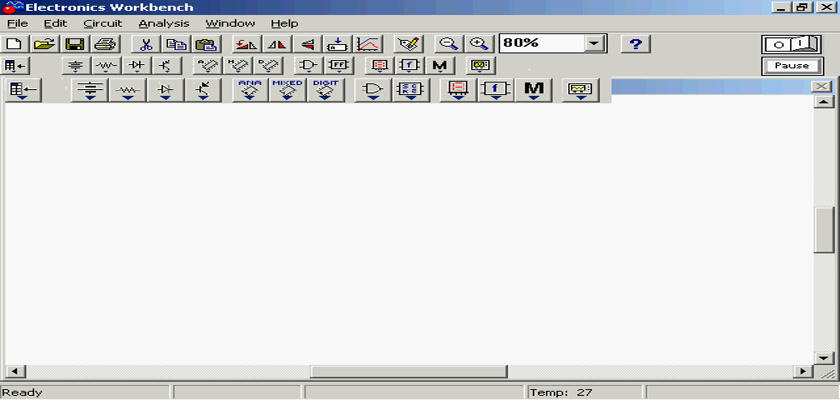Open help with the question mark
Screen dimensions: 840x400
pyautogui.click(x=636, y=44)
